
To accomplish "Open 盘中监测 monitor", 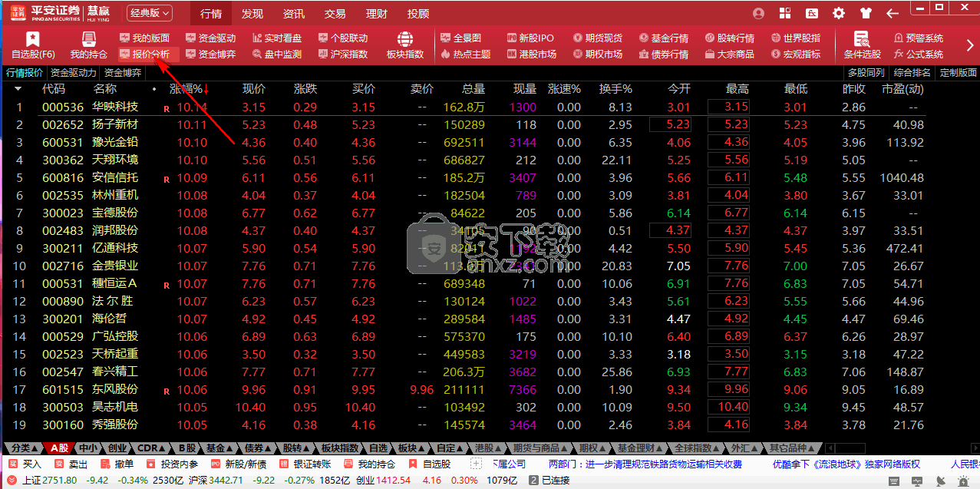I will [x=276, y=55].
